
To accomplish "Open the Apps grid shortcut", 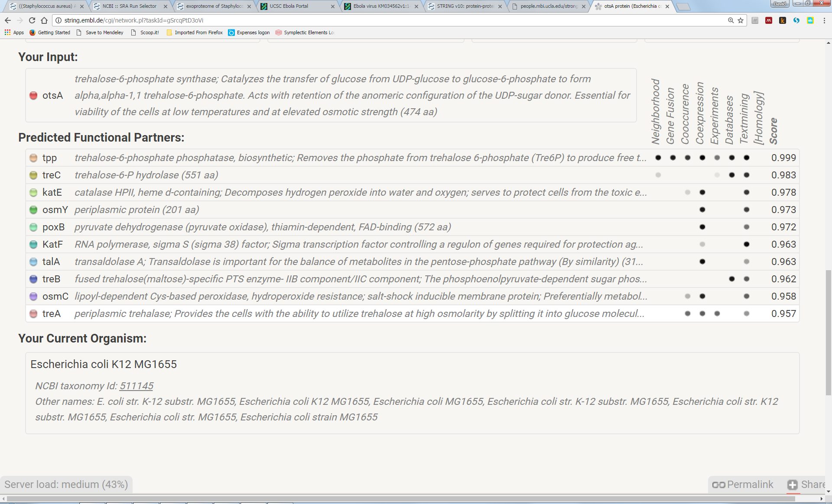I will coord(14,32).
